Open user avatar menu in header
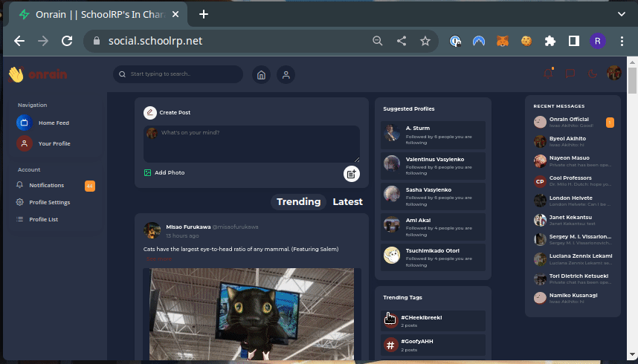The image size is (638, 364). [x=614, y=74]
